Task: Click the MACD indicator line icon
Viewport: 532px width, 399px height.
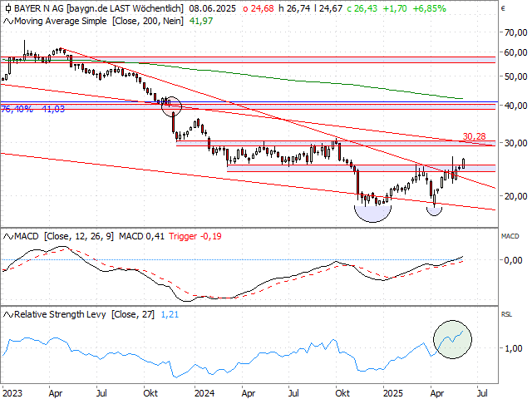Action: click(8, 236)
